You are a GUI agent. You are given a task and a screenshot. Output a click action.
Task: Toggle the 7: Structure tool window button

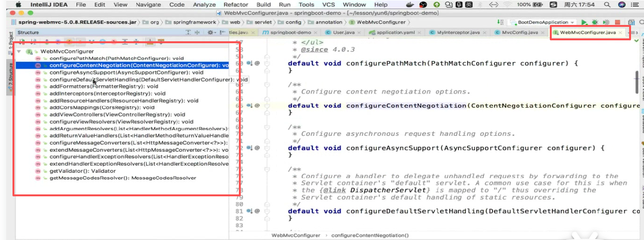point(11,77)
